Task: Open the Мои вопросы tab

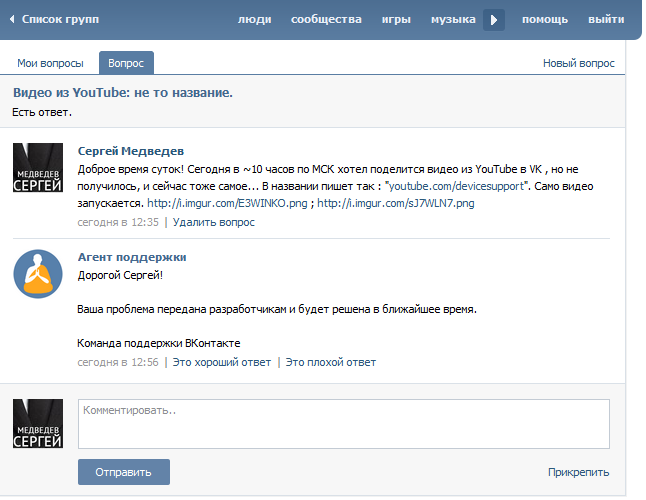Action: pos(50,63)
